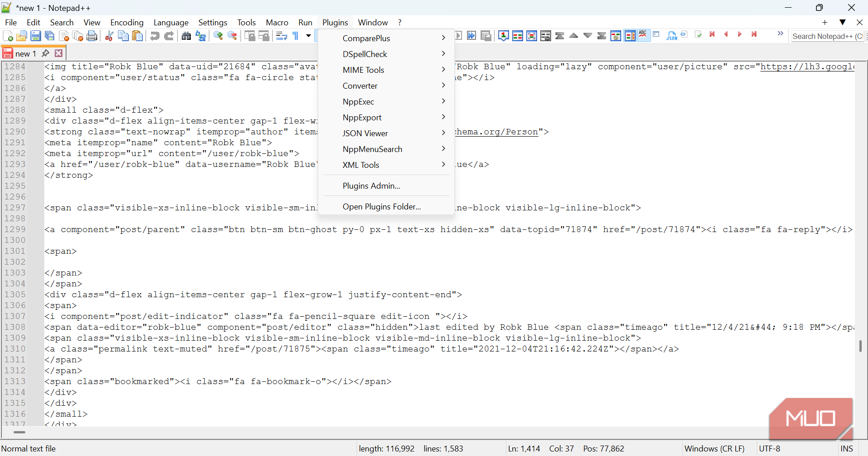
Task: Open Plugins Admin...
Action: click(387, 186)
